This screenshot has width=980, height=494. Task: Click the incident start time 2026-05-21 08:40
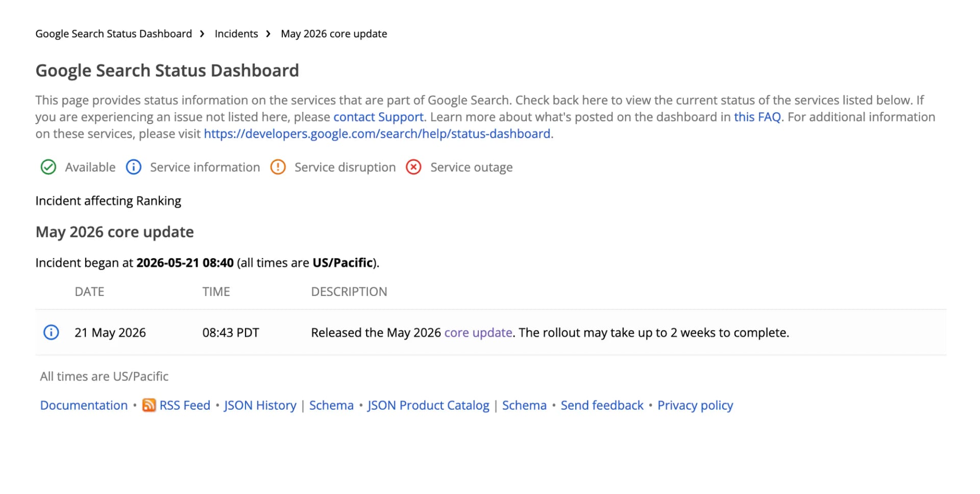tap(185, 263)
